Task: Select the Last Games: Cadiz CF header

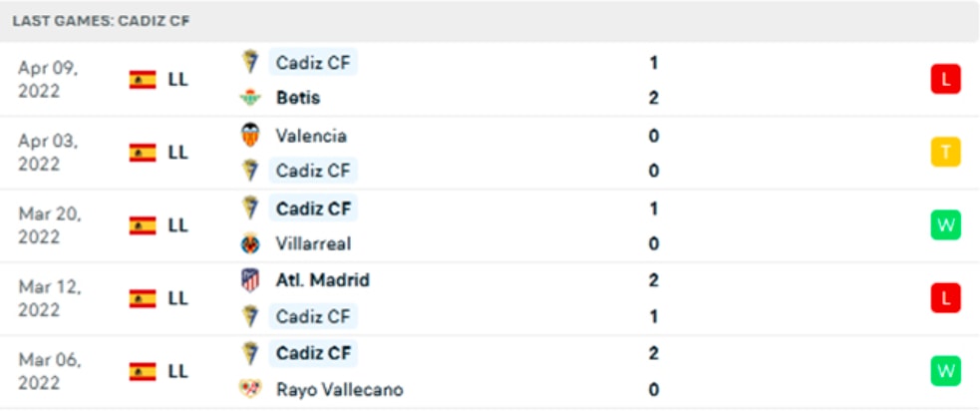Action: (x=102, y=21)
